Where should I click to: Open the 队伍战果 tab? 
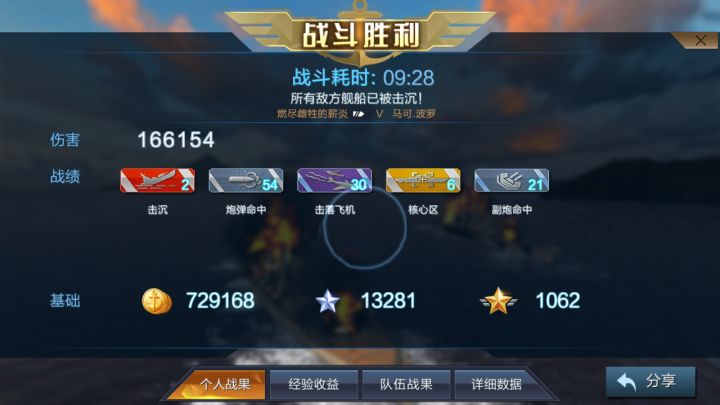click(406, 384)
